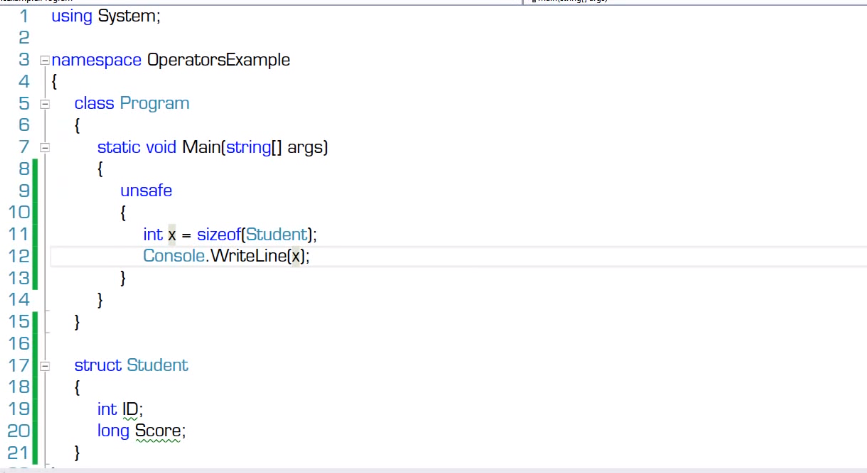
Task: Click the 'unsafe' keyword on line 9
Action: 146,190
